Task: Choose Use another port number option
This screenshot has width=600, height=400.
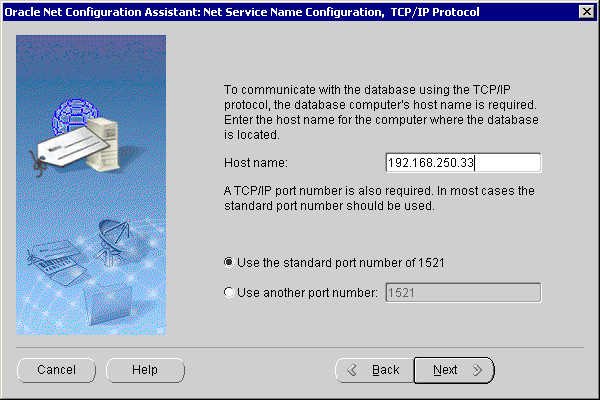Action: click(x=230, y=293)
